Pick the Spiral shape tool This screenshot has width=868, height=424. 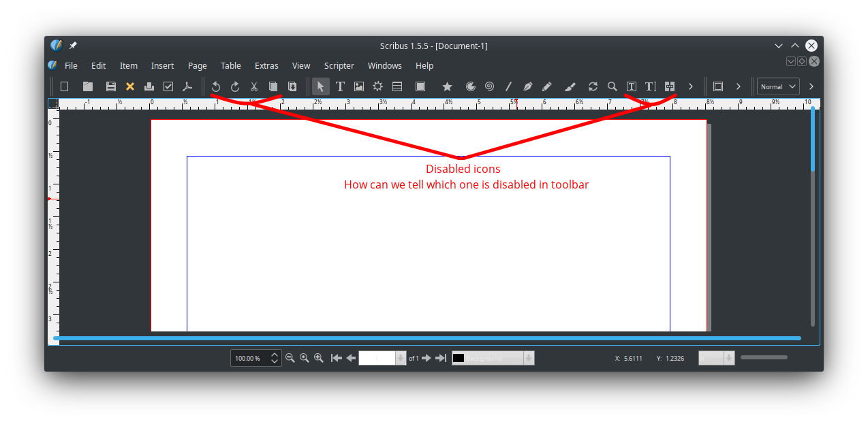click(x=489, y=86)
